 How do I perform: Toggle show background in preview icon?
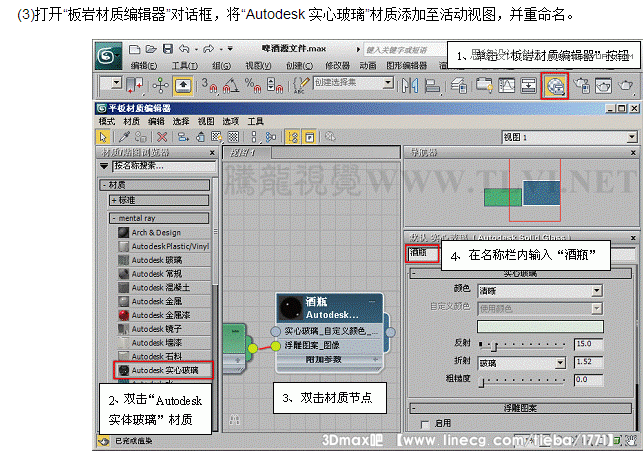233,137
